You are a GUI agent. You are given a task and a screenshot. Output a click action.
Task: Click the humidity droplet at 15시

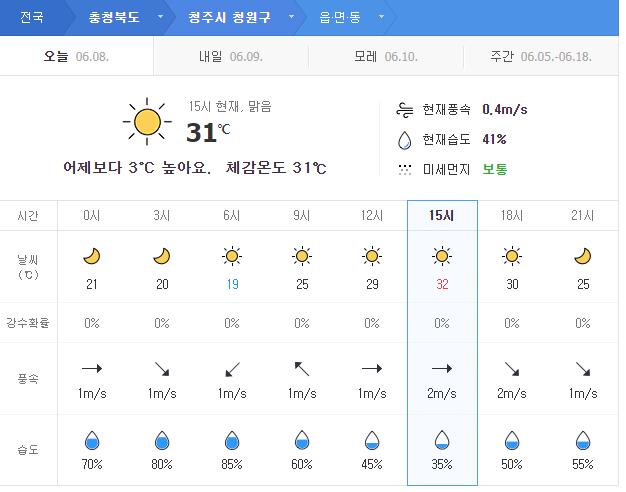point(442,440)
